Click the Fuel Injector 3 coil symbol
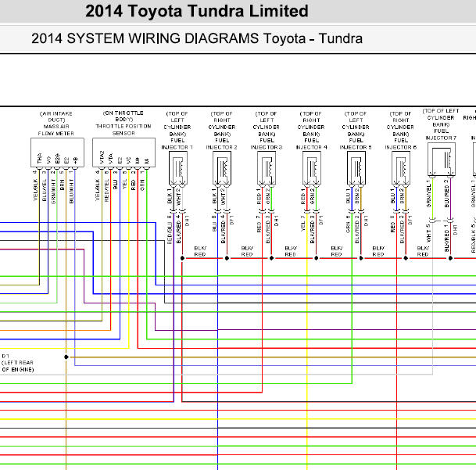The height and width of the screenshot is (470, 476). coord(267,167)
